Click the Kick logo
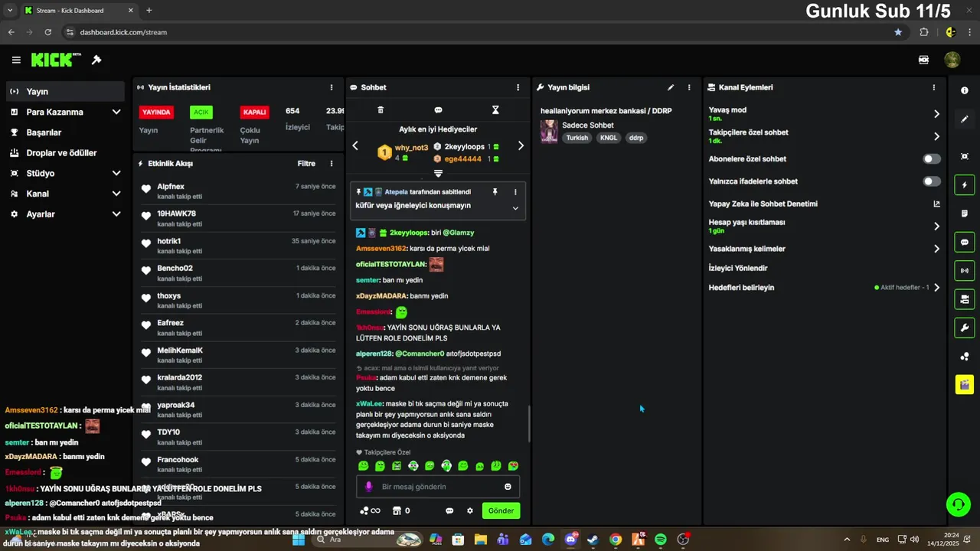Image resolution: width=980 pixels, height=551 pixels. tap(56, 60)
